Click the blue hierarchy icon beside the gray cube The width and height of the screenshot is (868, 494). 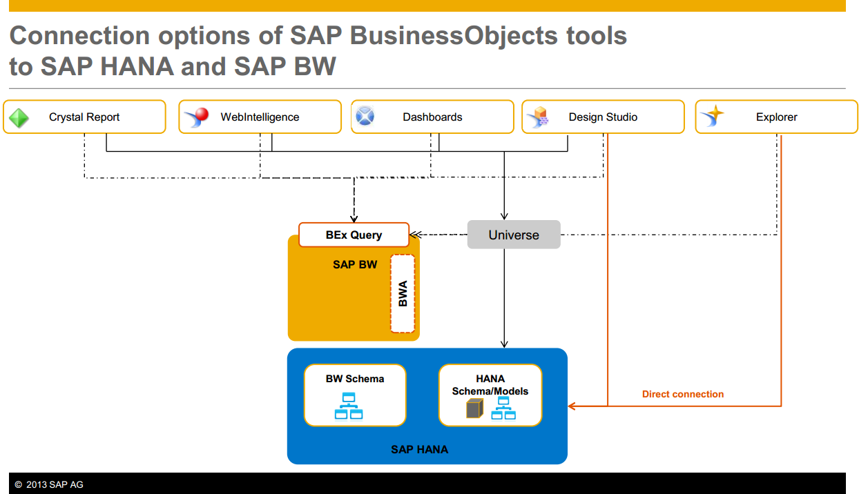(x=503, y=408)
